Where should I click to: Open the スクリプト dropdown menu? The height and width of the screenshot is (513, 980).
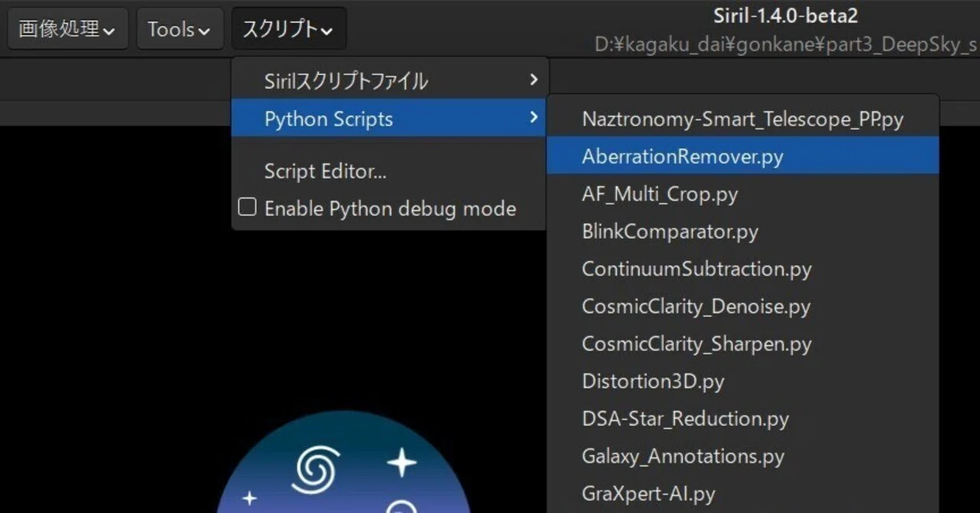pyautogui.click(x=289, y=29)
